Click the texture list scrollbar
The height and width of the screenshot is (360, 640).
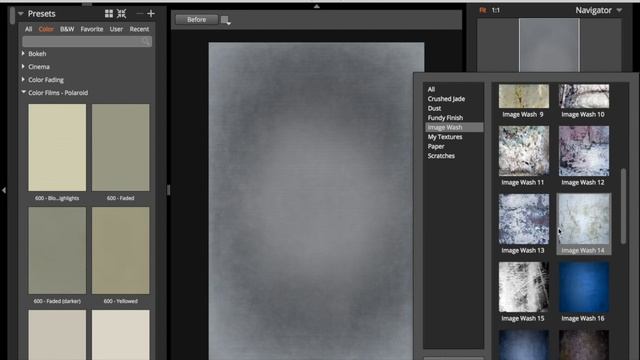pyautogui.click(x=623, y=206)
